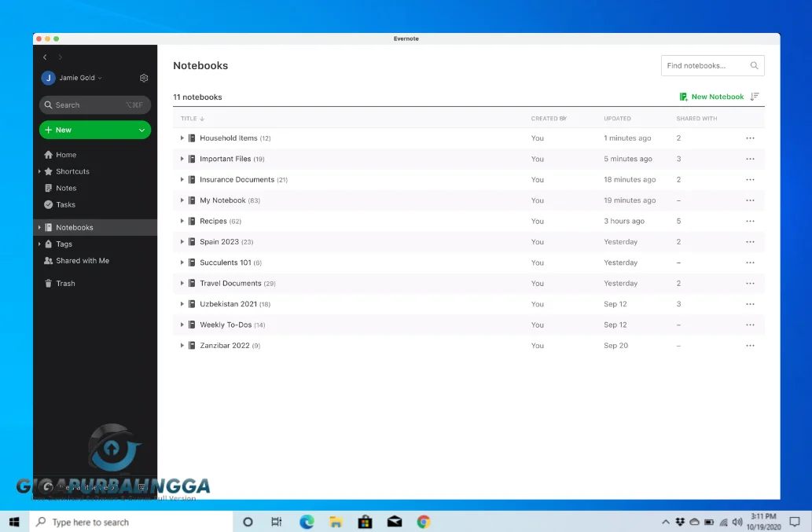Expand Shortcuts in the sidebar
Viewport: 812px width, 532px height.
[x=40, y=171]
